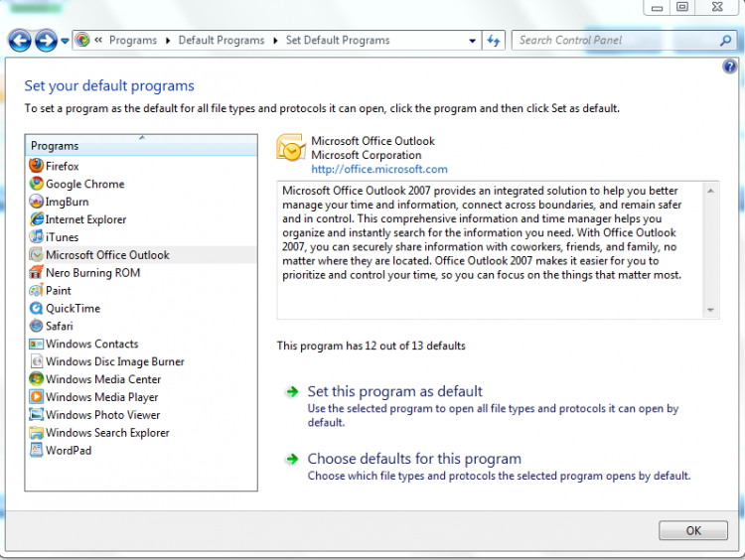Expand the breadcrumb chevron before Programs
Screen dimensions: 745x560
click(98, 40)
